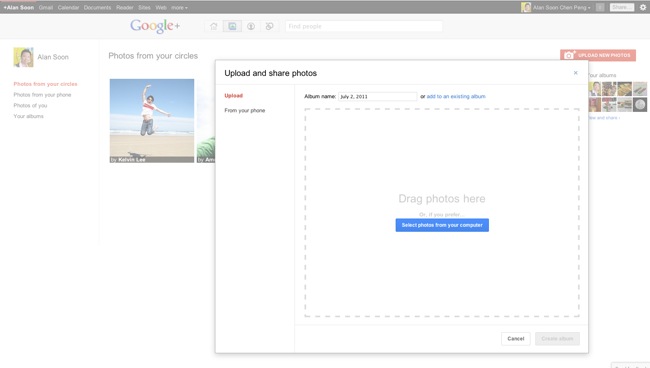Click Alan Soon's profile picture in the sidebar
This screenshot has width=650, height=368.
pos(23,57)
